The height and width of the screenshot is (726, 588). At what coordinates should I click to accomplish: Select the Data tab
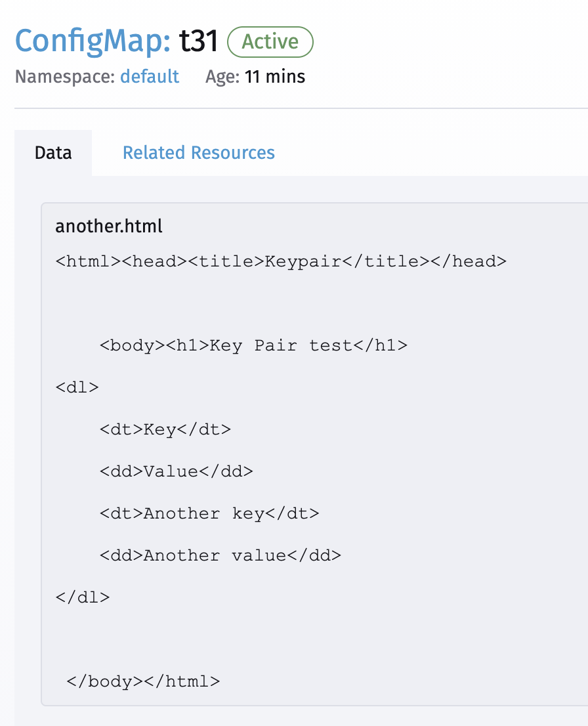click(53, 152)
